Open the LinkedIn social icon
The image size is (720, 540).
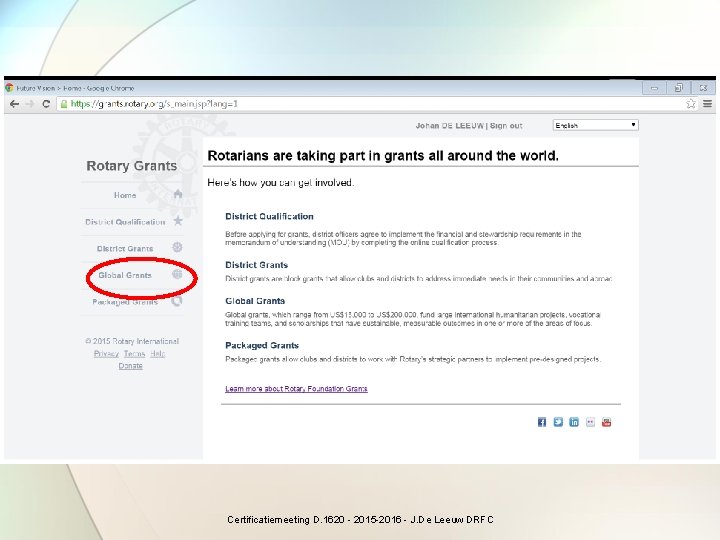point(574,422)
